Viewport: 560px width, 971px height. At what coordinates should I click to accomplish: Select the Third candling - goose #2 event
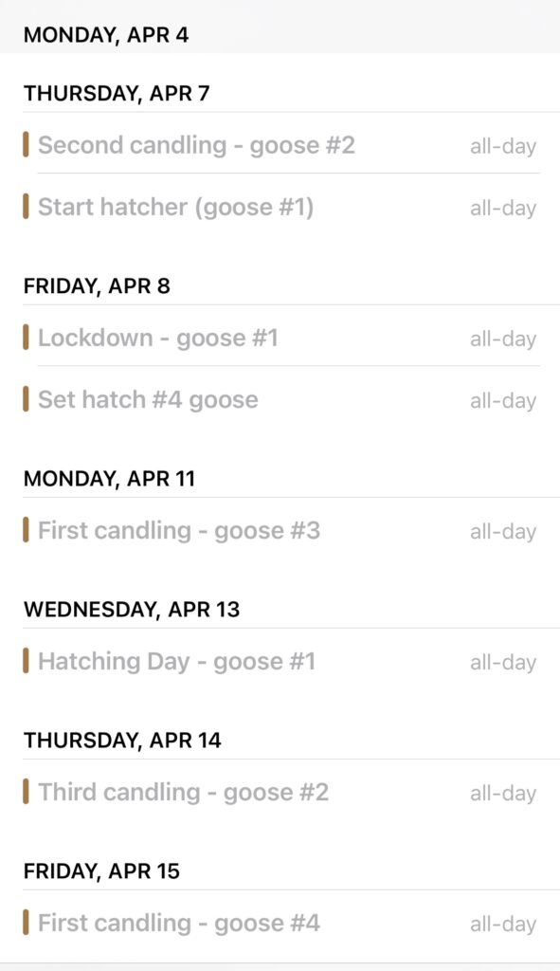[x=280, y=792]
